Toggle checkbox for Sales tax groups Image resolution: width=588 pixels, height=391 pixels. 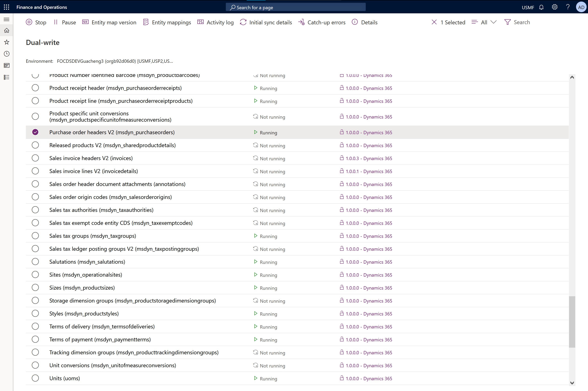[35, 236]
